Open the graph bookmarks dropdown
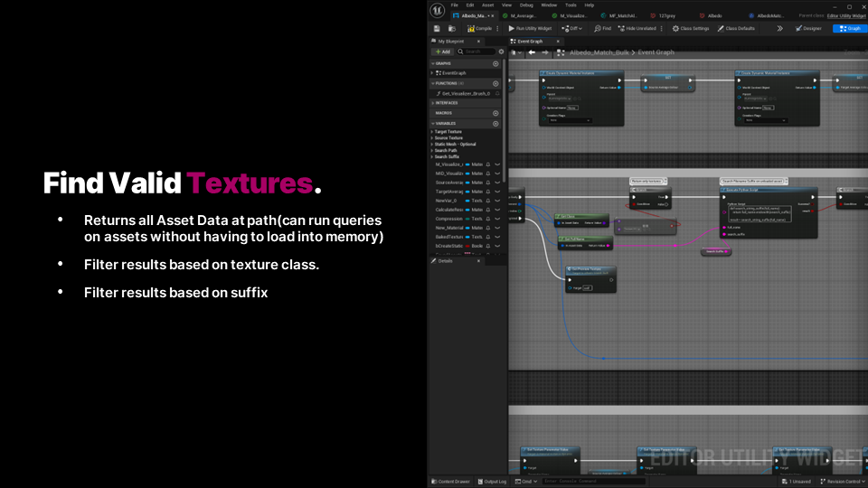868x488 pixels. [516, 52]
